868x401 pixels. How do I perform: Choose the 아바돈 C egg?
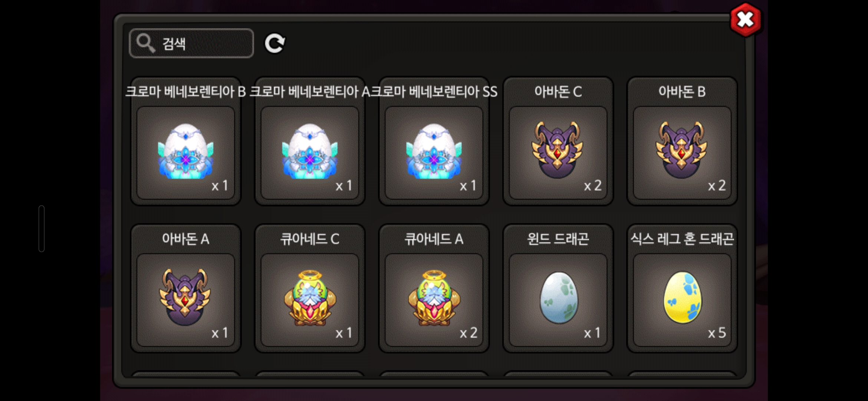tap(558, 153)
